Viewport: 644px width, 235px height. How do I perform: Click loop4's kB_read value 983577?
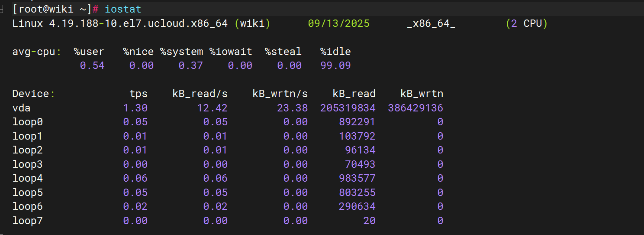click(x=357, y=178)
